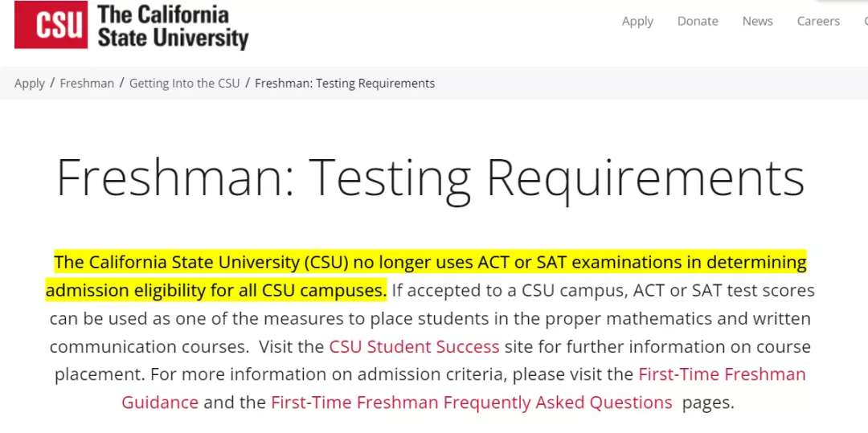The width and height of the screenshot is (868, 433).
Task: Click the Freshman: Testing Requirements breadcrumb
Action: (345, 84)
